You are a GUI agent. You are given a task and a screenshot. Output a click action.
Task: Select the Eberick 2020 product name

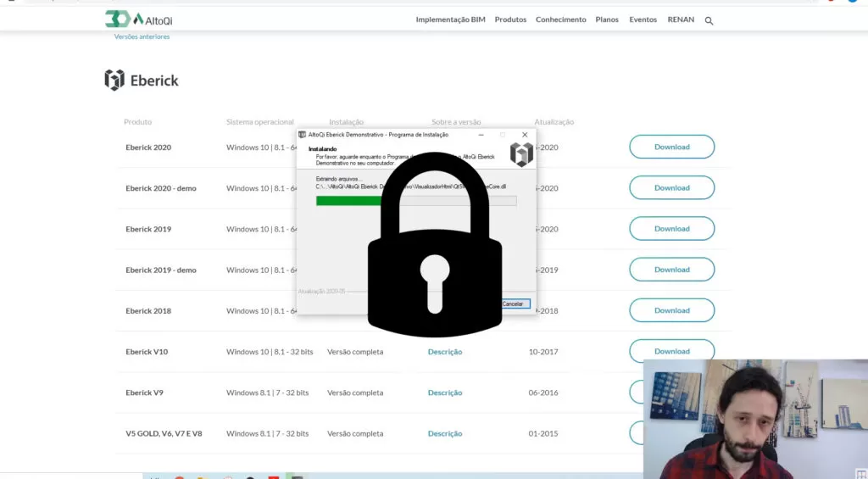148,148
